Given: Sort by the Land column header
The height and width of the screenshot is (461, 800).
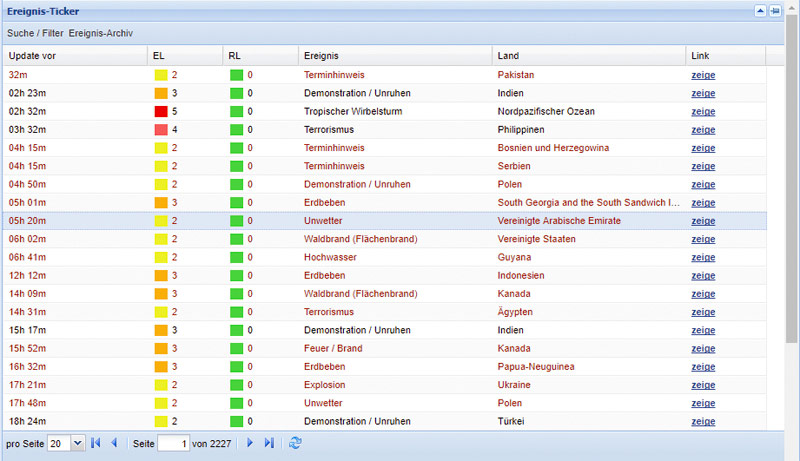Looking at the screenshot, I should tap(508, 55).
